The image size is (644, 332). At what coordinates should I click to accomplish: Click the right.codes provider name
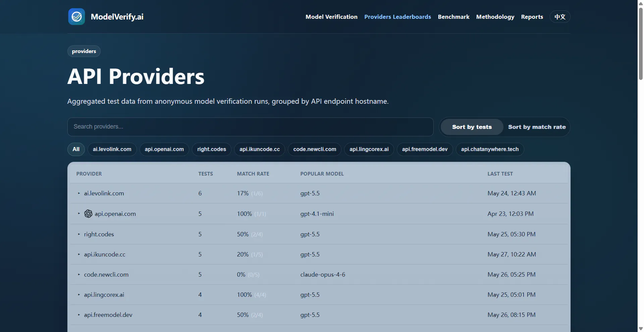click(99, 234)
